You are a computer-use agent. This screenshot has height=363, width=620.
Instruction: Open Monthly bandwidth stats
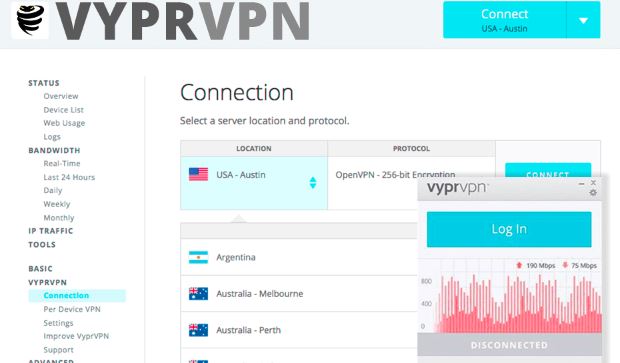[59, 217]
